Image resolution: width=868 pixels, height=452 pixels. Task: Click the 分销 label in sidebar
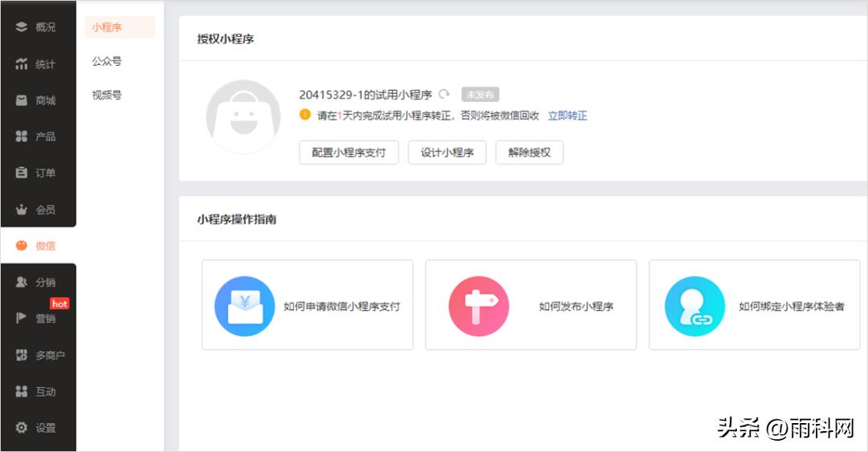pyautogui.click(x=45, y=282)
